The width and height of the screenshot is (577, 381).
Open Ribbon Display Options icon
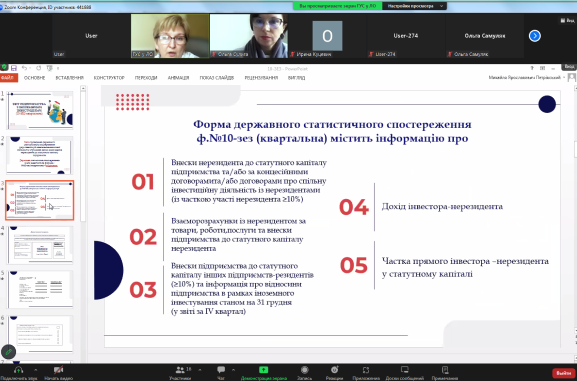tap(542, 68)
